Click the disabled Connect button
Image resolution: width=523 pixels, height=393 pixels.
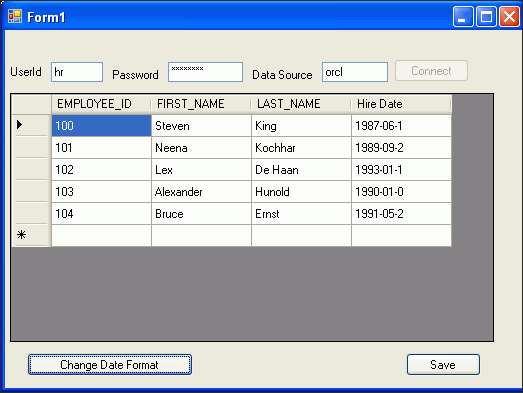pyautogui.click(x=431, y=71)
